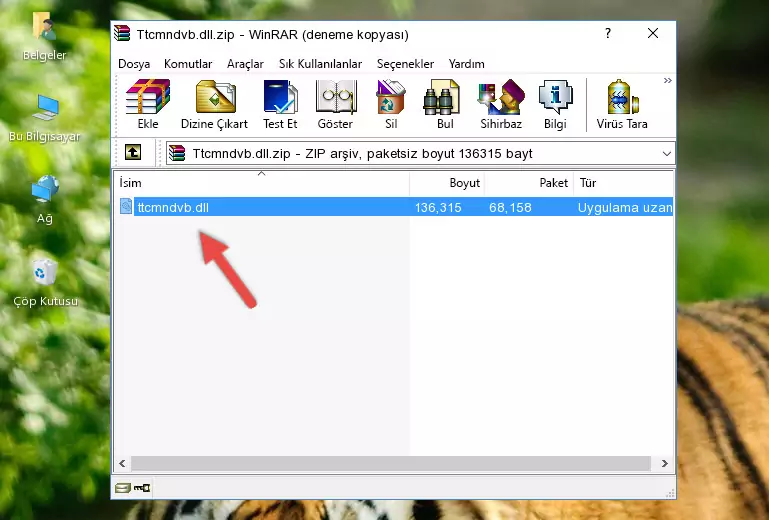
Task: Launch the Sihirbaz wizard icon
Action: tap(501, 104)
